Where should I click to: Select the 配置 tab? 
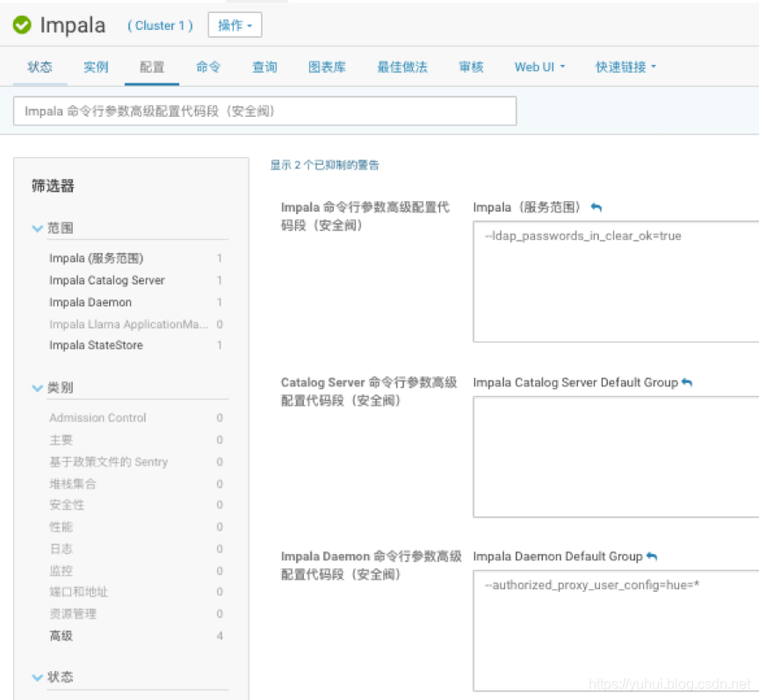[x=152, y=67]
